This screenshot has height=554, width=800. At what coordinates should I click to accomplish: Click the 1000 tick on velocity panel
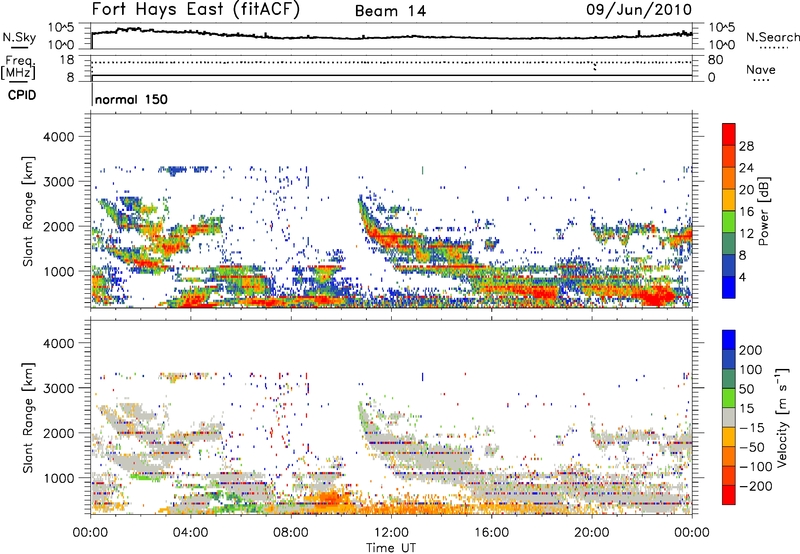click(59, 478)
